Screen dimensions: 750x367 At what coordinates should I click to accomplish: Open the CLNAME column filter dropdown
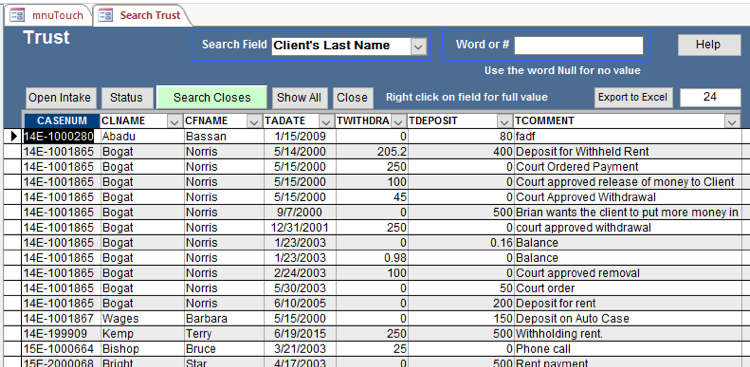point(174,122)
